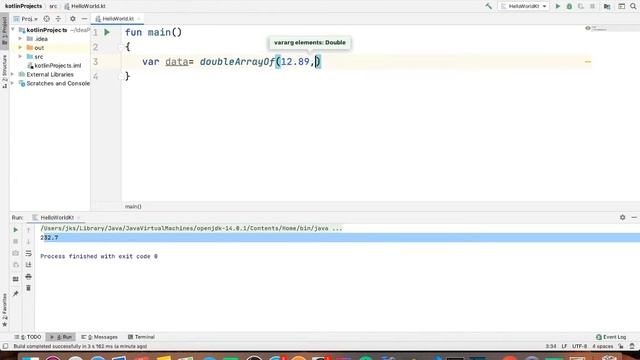Open the TODO tool window tab
Viewport: 640px width, 360px height.
point(28,337)
